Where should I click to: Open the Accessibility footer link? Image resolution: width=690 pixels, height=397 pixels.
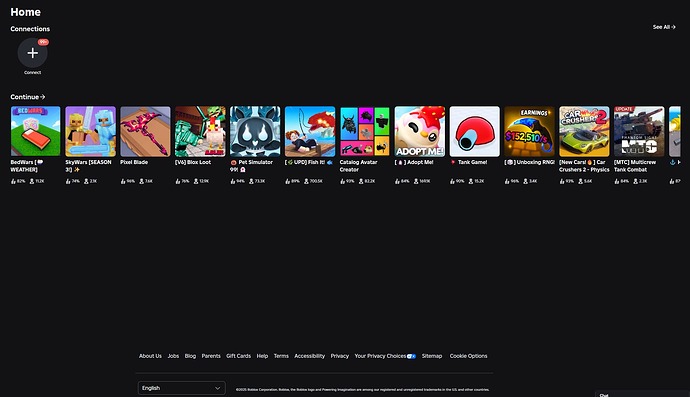[309, 356]
